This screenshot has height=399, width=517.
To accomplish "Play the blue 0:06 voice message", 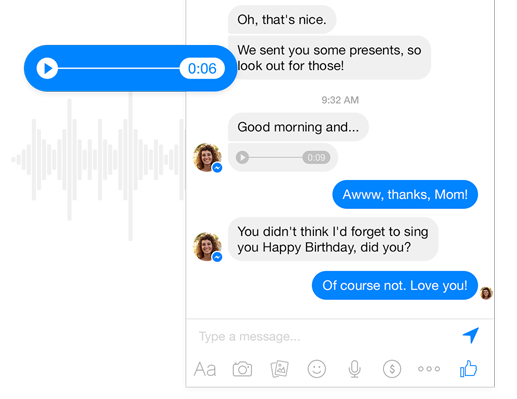I will click(x=47, y=68).
